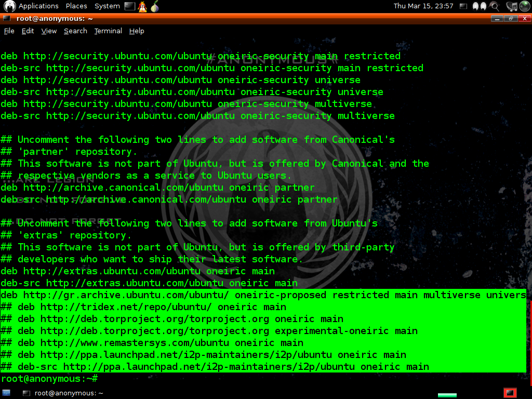Click the small terminal applet beside the clock
The image size is (532, 399).
[463, 6]
